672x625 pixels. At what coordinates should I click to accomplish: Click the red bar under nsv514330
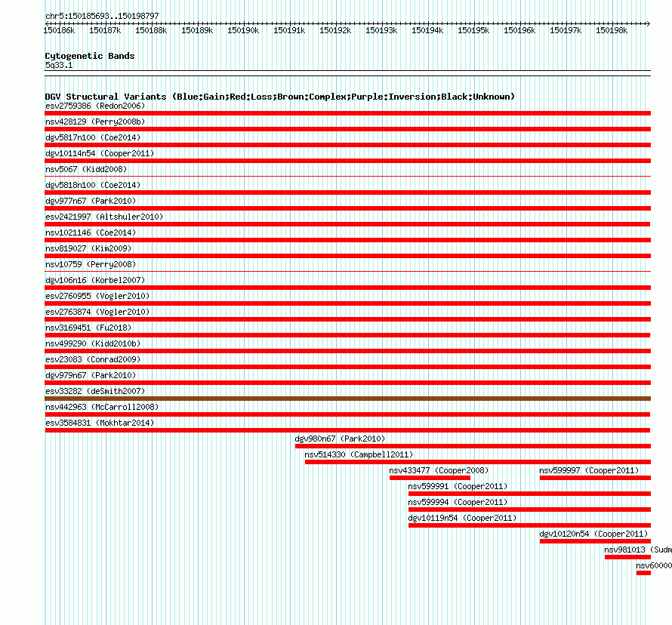tap(478, 462)
